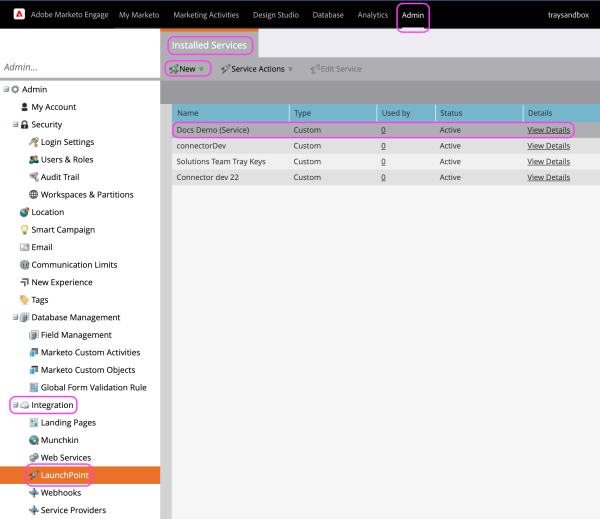Image resolution: width=600 pixels, height=519 pixels.
Task: Click the Login Settings keys icon
Action: pyautogui.click(x=33, y=142)
